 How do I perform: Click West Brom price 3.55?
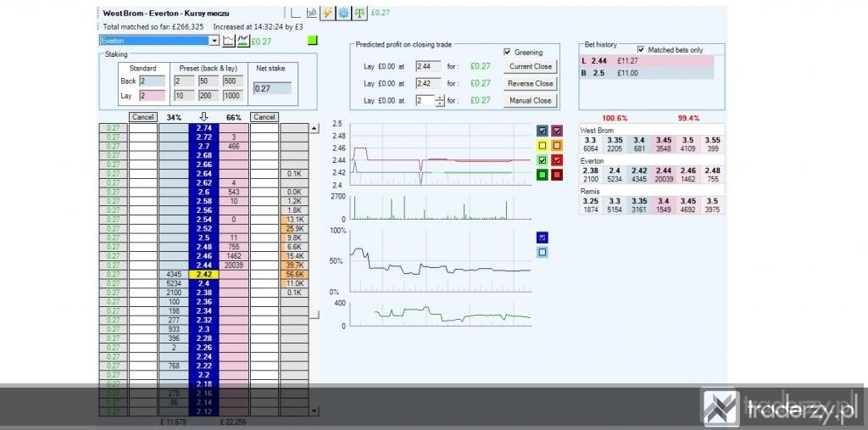712,144
